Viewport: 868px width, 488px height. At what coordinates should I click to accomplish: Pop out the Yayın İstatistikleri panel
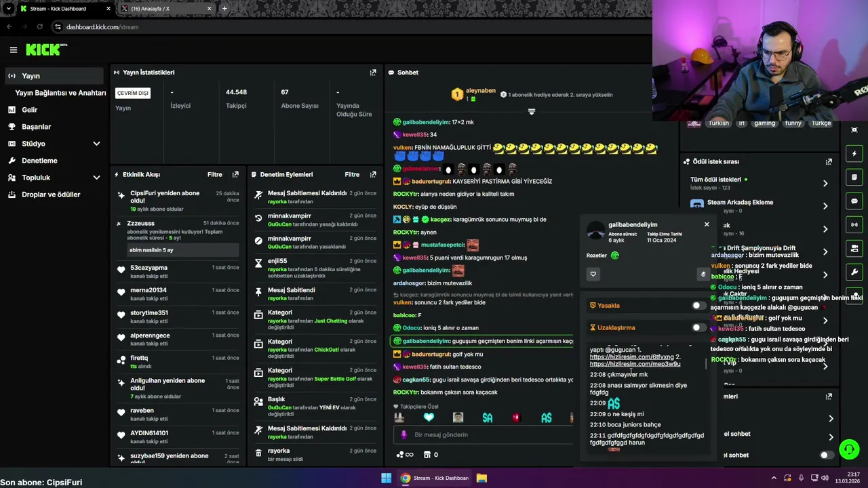point(373,73)
